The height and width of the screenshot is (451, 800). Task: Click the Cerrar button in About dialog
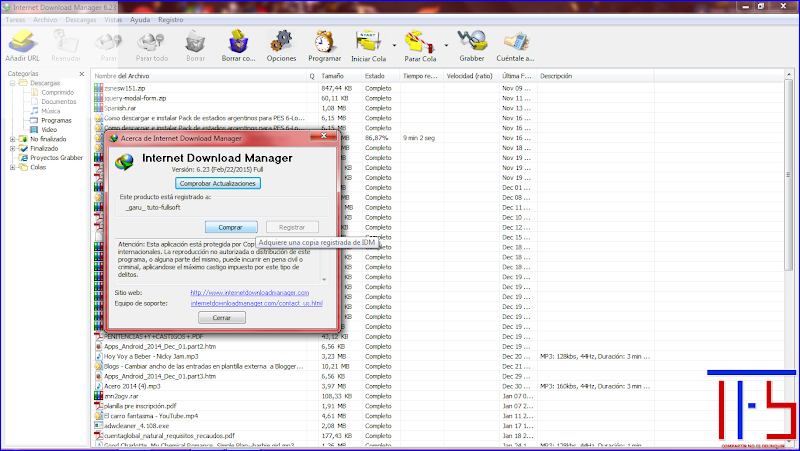(x=221, y=317)
